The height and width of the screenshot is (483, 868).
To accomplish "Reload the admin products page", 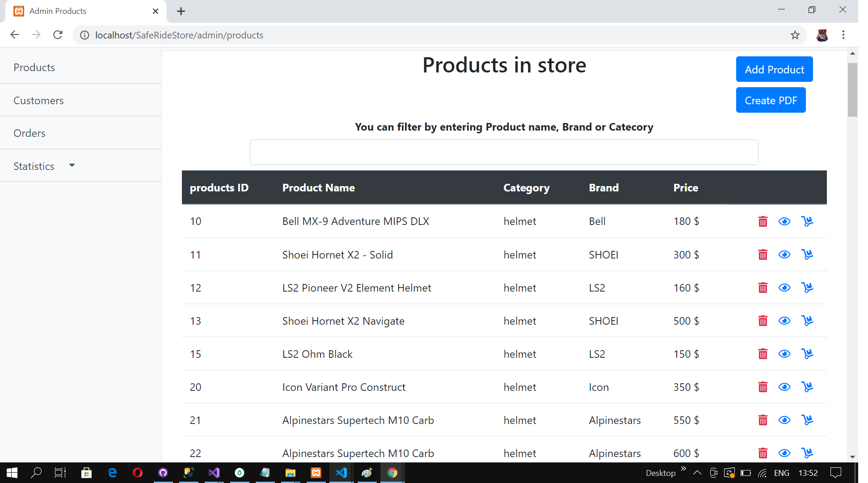I will click(58, 35).
